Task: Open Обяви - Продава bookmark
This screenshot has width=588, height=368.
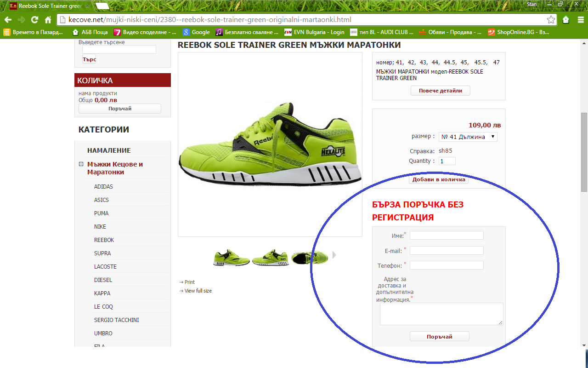Action: click(x=450, y=32)
